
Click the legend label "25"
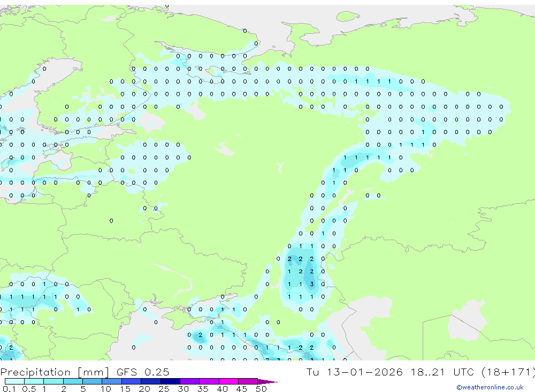coord(164,389)
